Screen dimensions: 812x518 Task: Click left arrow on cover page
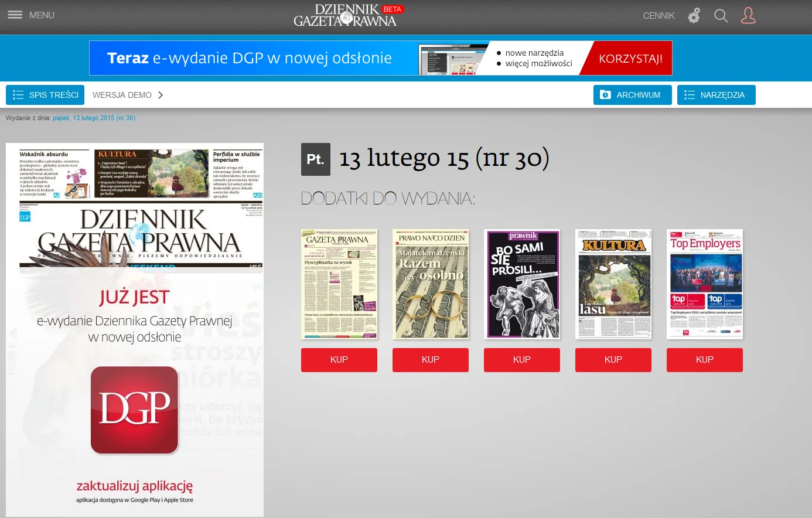click(x=13, y=333)
